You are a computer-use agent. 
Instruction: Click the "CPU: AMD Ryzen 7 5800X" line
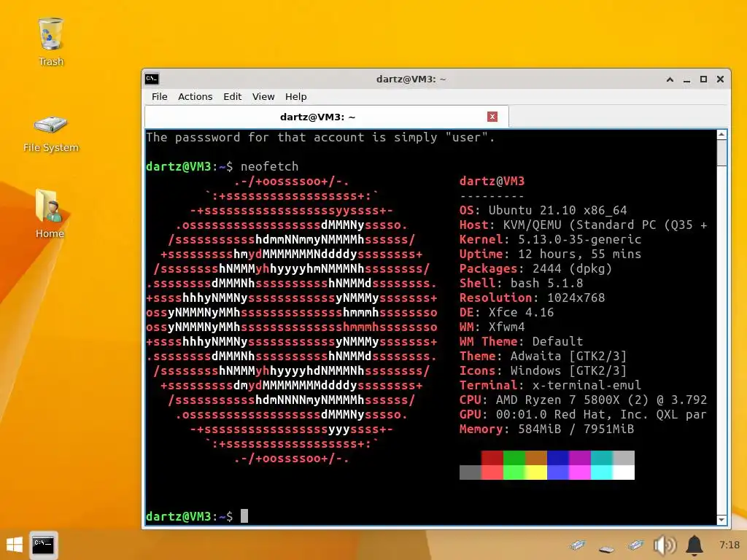[x=583, y=400]
